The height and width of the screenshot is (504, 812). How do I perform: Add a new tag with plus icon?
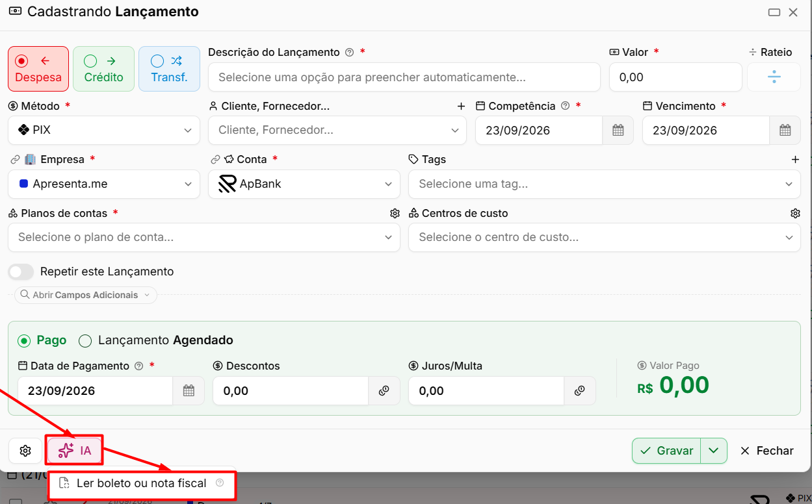(795, 159)
